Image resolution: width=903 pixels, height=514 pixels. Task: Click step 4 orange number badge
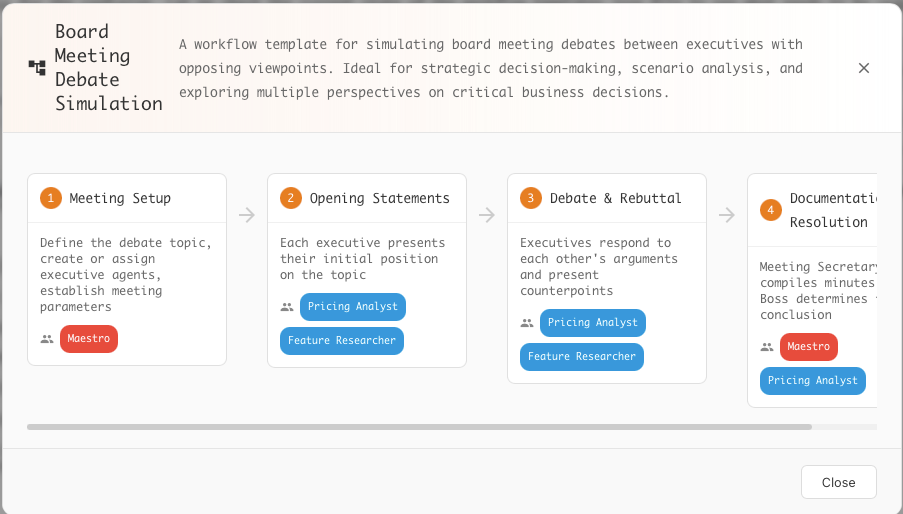pyautogui.click(x=770, y=210)
